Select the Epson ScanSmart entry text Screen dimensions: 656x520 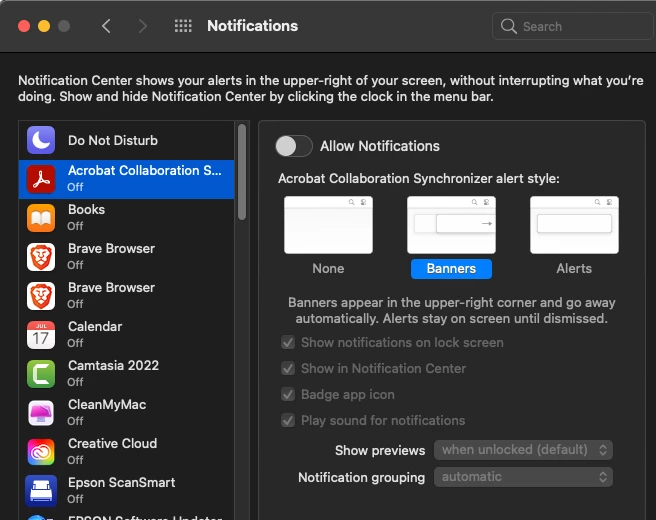point(121,482)
